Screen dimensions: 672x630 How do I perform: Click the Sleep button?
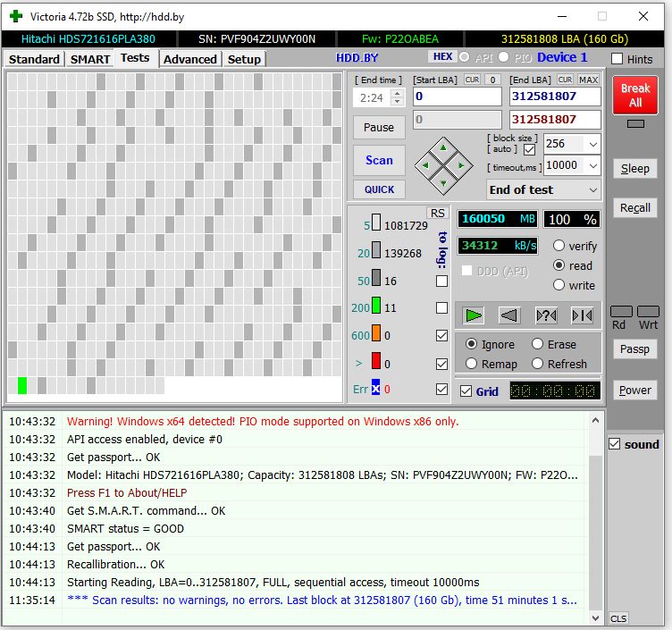[x=635, y=168]
